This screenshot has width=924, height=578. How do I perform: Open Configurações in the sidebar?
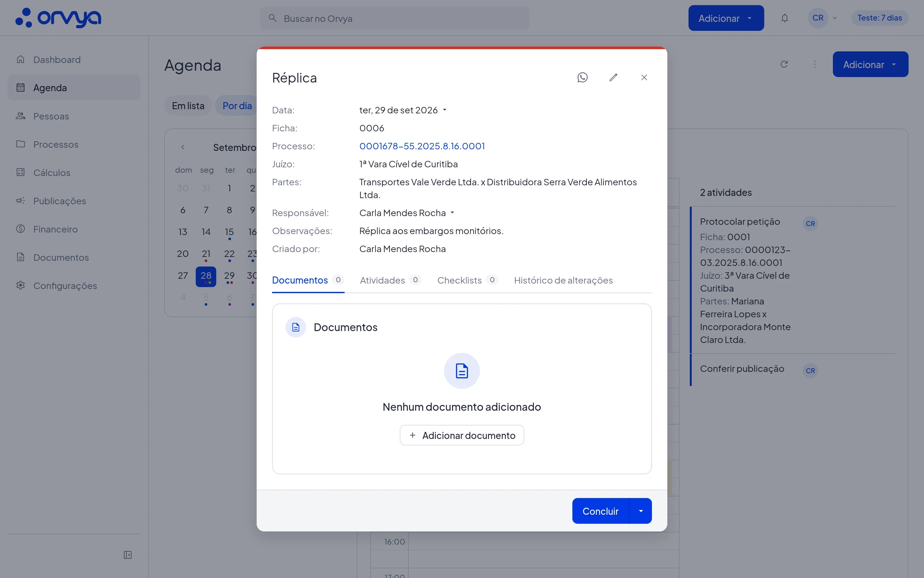pyautogui.click(x=74, y=285)
